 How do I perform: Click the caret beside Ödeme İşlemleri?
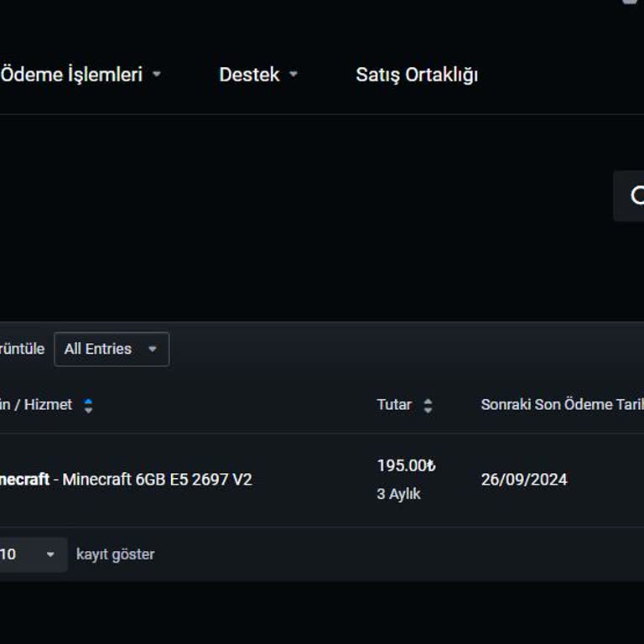[x=157, y=75]
